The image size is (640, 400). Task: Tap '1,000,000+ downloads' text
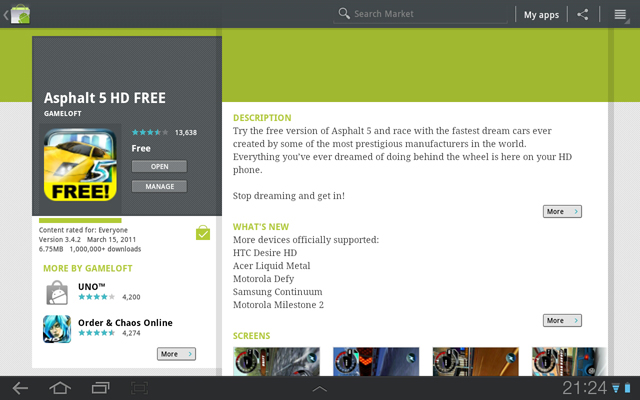pyautogui.click(x=105, y=249)
